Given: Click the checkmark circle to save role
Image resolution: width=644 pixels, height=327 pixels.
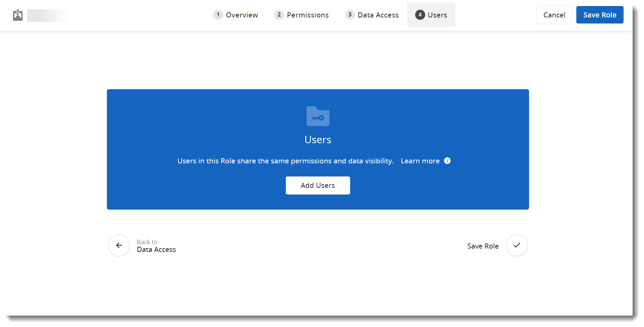Looking at the screenshot, I should [x=517, y=246].
